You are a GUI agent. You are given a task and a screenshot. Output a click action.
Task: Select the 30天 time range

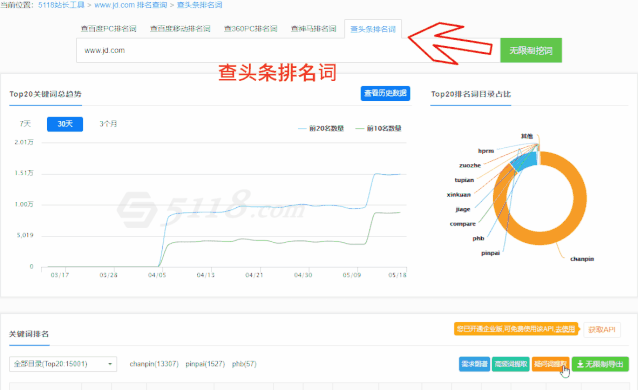click(65, 124)
